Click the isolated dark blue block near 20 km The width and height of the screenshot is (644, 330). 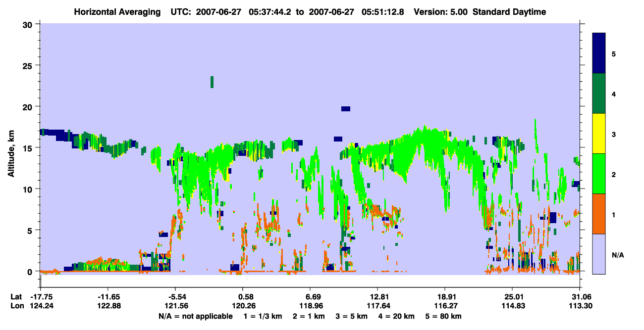346,109
